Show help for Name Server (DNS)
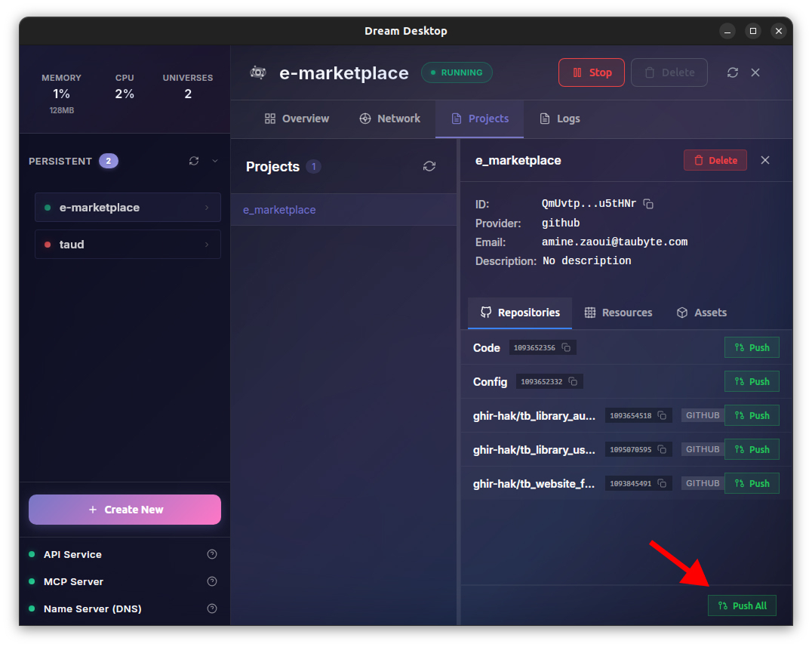This screenshot has width=812, height=647. coord(212,608)
